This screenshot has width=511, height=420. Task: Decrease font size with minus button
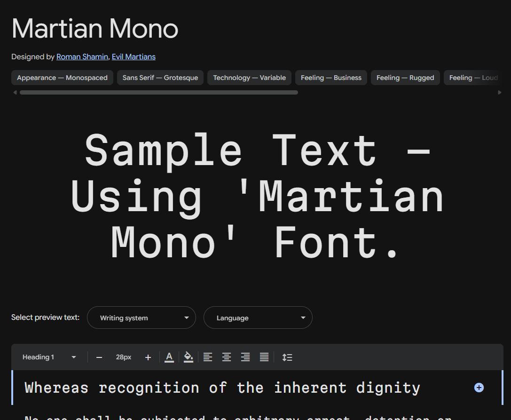tap(99, 357)
